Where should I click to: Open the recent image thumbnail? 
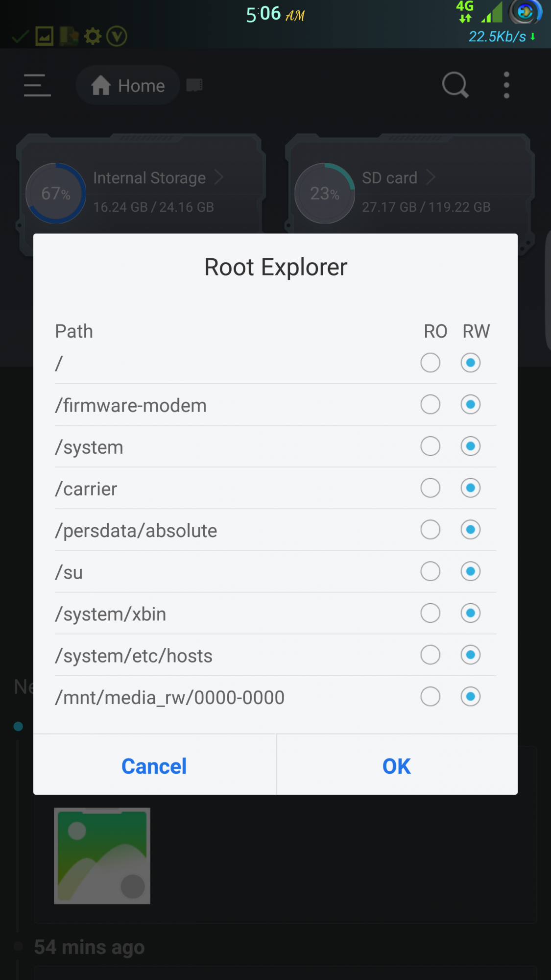[x=102, y=856]
